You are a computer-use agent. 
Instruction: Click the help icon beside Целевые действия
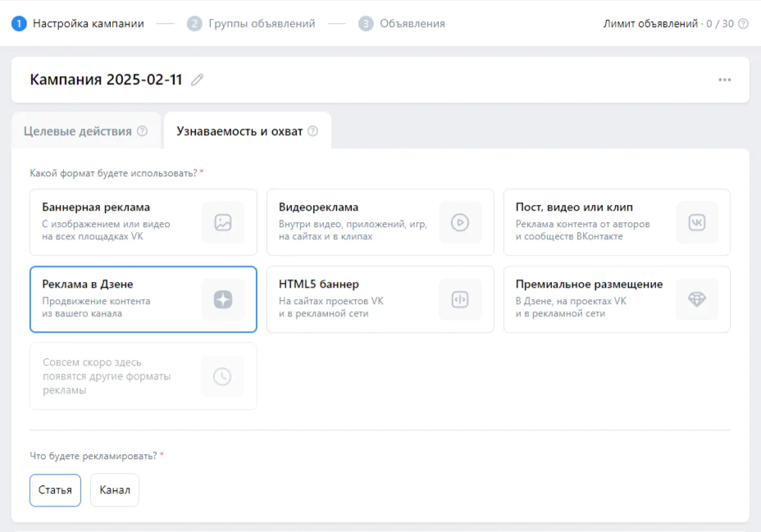pos(142,131)
